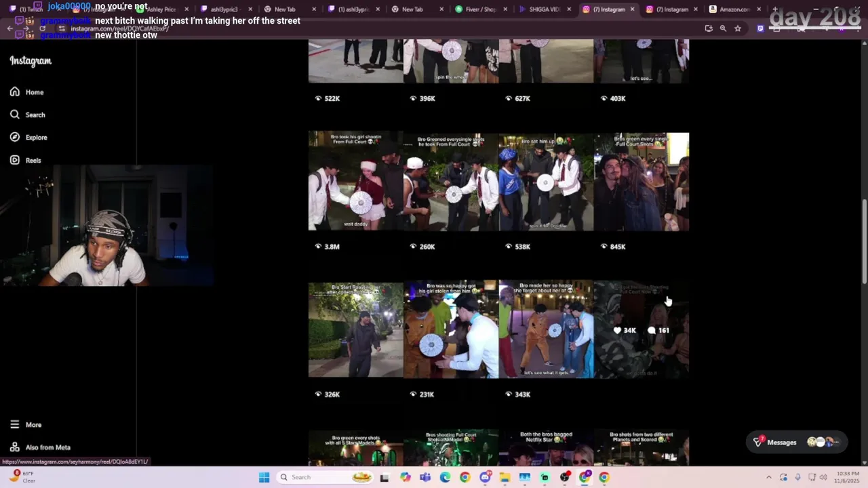Click the 538K view count

[x=517, y=247]
